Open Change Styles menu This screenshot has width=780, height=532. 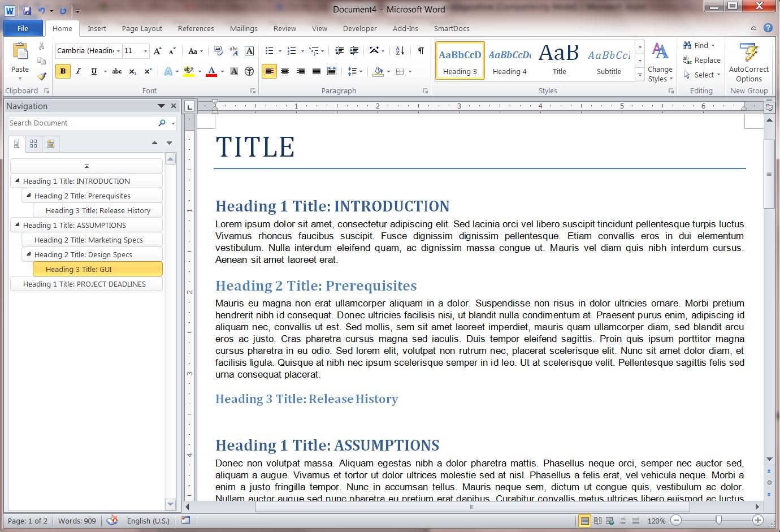pos(660,63)
